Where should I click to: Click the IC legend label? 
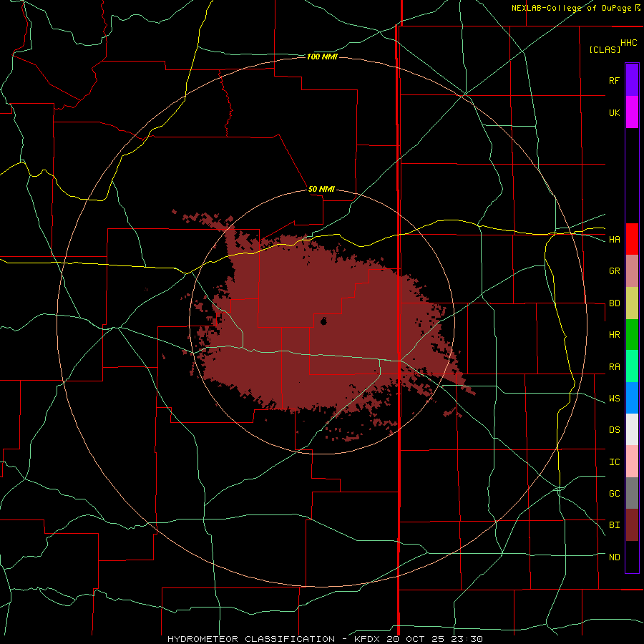click(614, 462)
